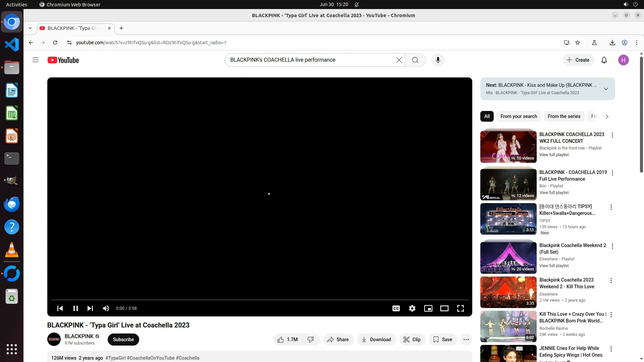Enter fullscreen mode in player
The height and width of the screenshot is (362, 644).
pyautogui.click(x=460, y=308)
